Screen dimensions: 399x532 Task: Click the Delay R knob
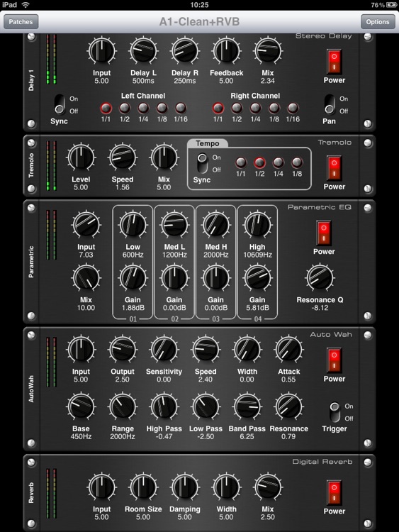tap(185, 51)
